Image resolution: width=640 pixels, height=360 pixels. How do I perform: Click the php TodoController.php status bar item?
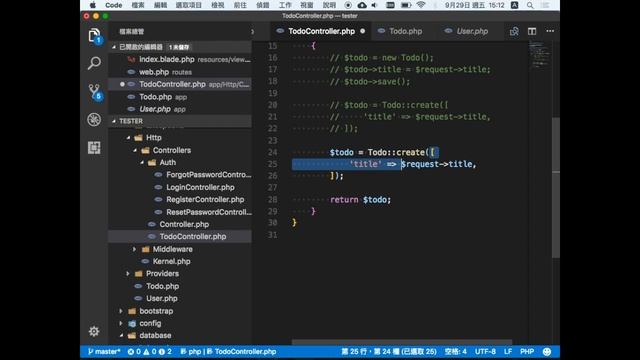[228, 351]
